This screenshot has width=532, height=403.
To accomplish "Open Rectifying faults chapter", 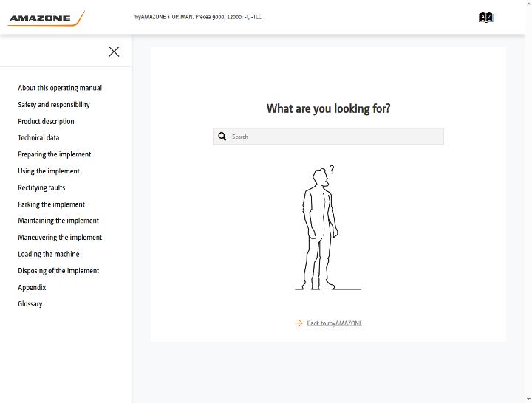I will pyautogui.click(x=41, y=187).
